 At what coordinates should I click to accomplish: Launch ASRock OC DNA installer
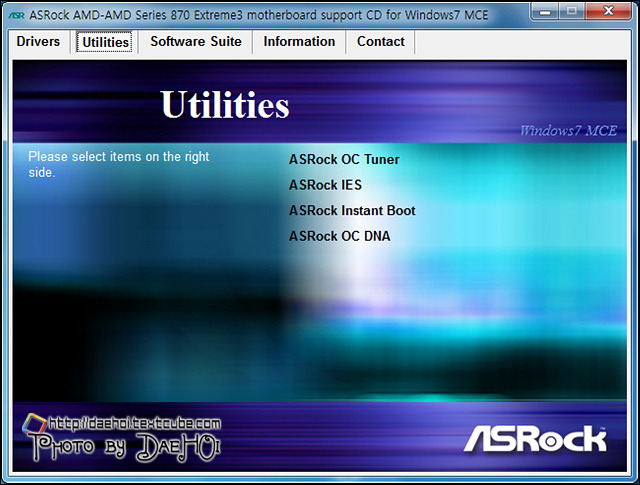[340, 236]
